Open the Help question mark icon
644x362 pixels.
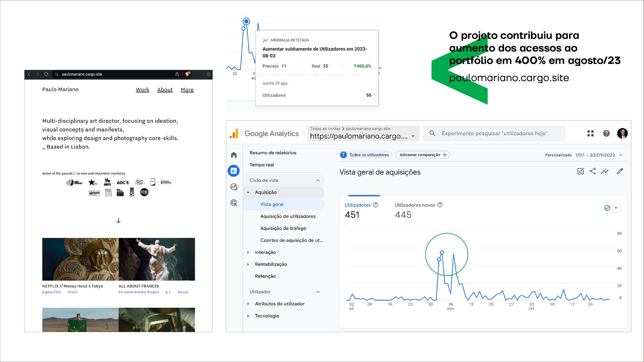click(606, 133)
